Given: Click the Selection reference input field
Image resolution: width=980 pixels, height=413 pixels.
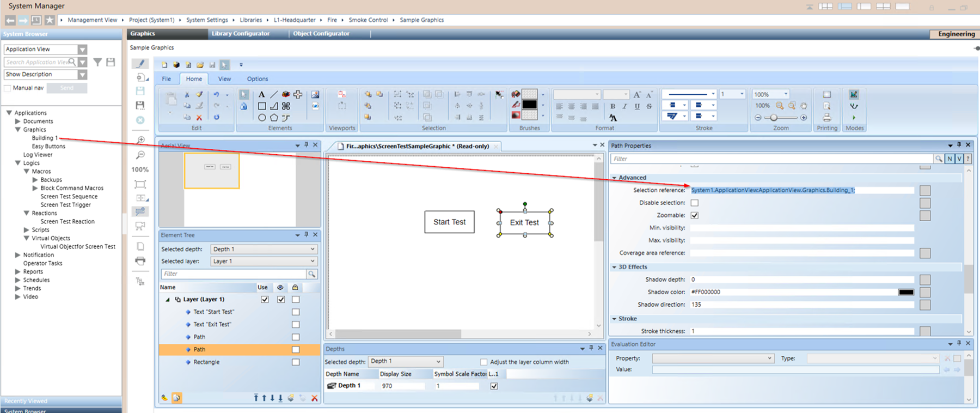Looking at the screenshot, I should pyautogui.click(x=801, y=190).
